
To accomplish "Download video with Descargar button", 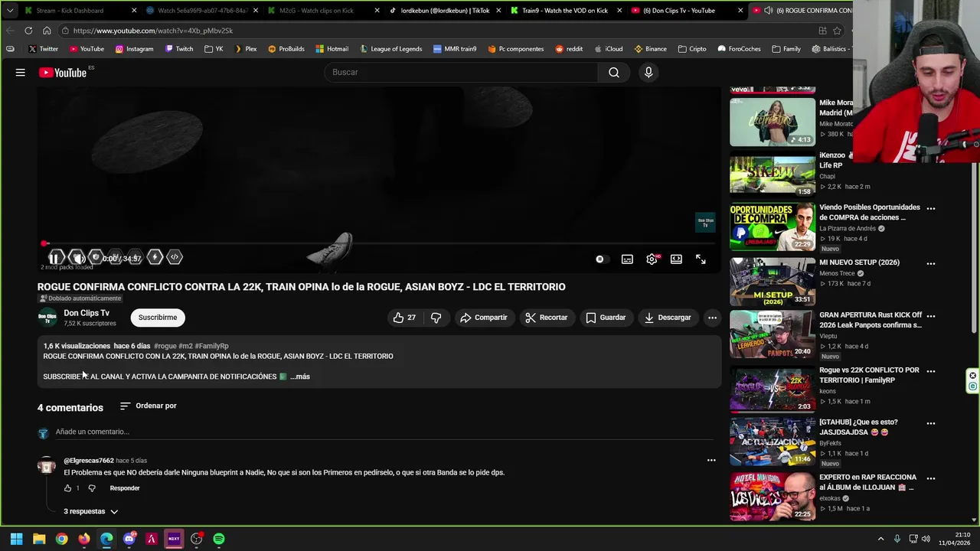I will pyautogui.click(x=668, y=318).
